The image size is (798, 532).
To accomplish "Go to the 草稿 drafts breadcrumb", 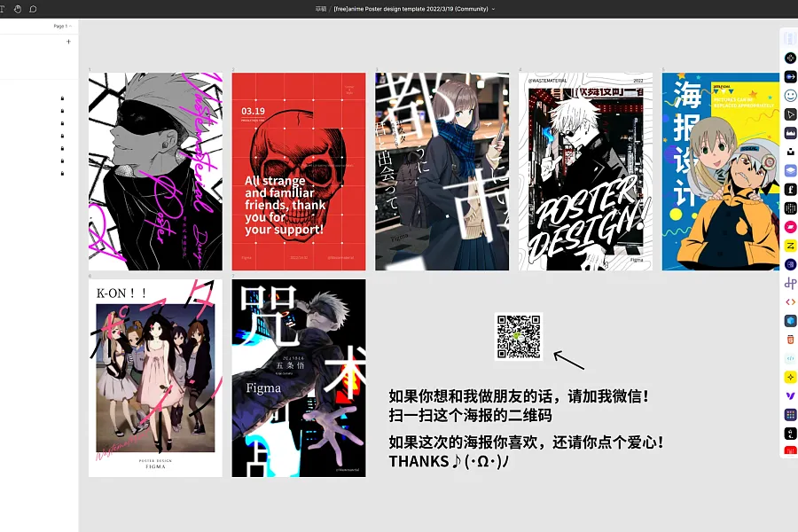I will 321,9.
